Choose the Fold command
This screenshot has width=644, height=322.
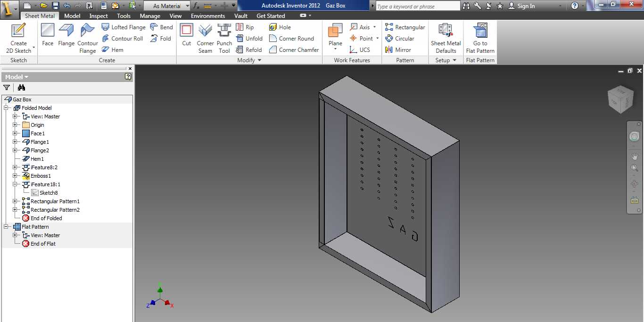[x=160, y=39]
